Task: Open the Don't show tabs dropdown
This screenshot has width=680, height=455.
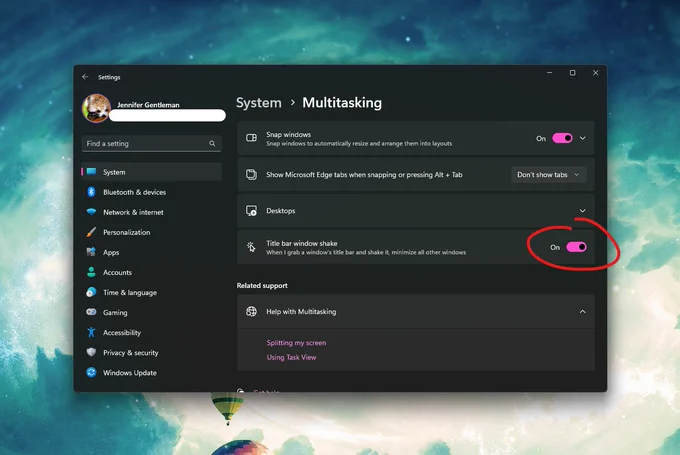Action: [x=549, y=175]
